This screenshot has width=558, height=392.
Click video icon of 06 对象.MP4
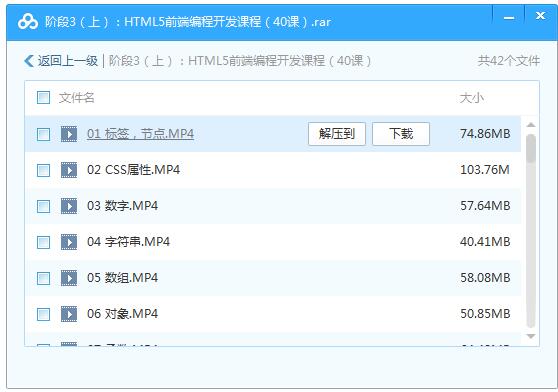[x=69, y=314]
